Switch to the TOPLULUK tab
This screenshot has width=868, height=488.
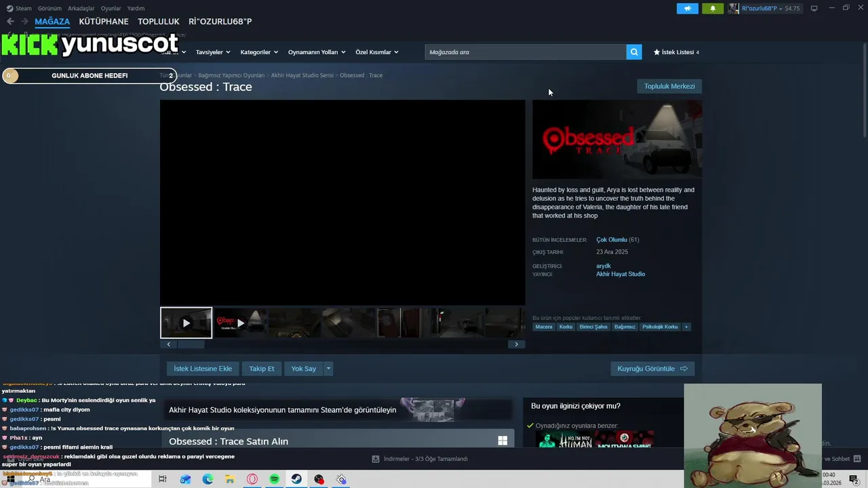tap(159, 22)
